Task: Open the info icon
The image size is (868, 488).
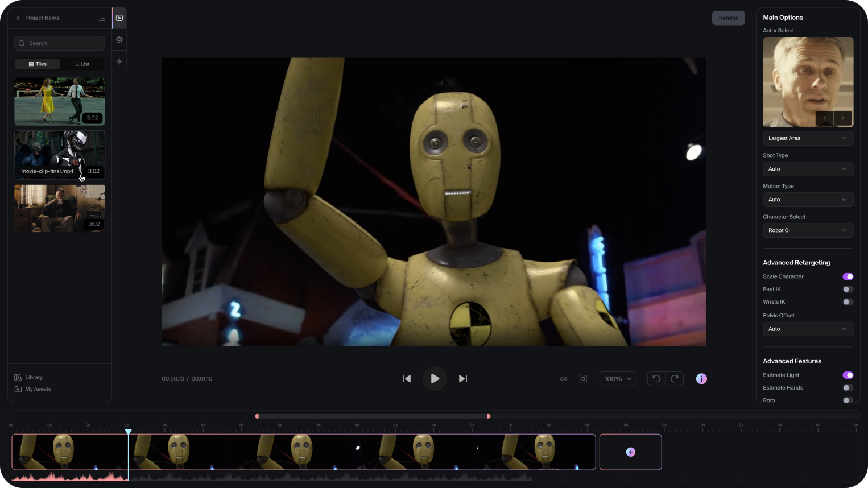Action: point(701,379)
